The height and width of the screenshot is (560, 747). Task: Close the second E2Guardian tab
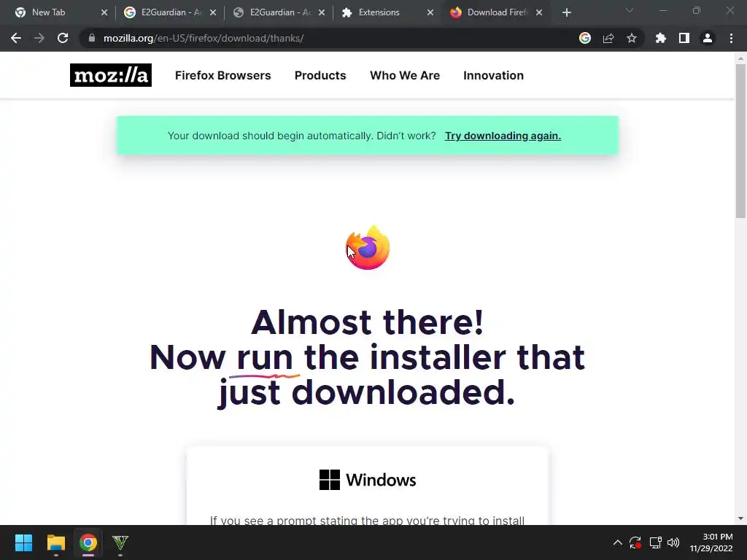[x=322, y=13]
